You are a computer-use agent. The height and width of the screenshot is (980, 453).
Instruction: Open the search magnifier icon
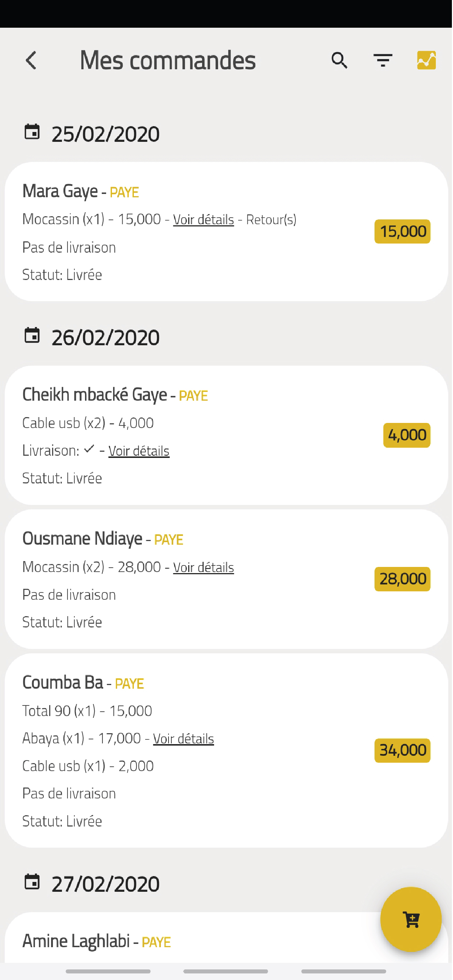[x=340, y=61]
